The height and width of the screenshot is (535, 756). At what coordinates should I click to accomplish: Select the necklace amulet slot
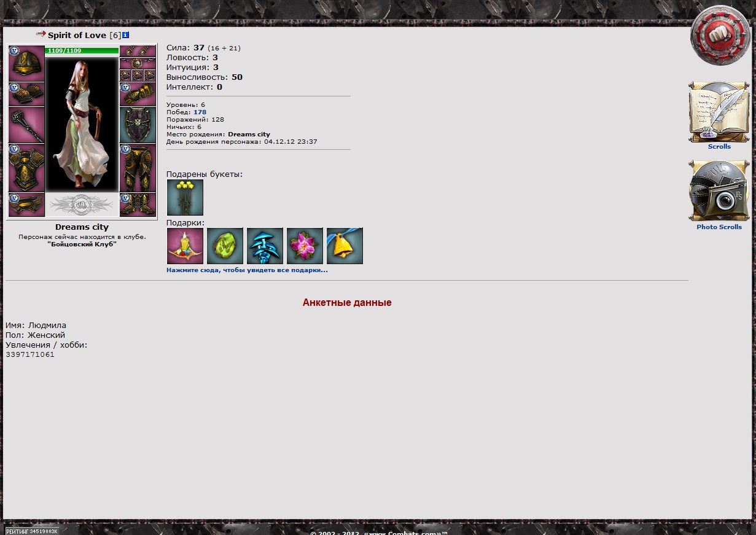click(138, 63)
